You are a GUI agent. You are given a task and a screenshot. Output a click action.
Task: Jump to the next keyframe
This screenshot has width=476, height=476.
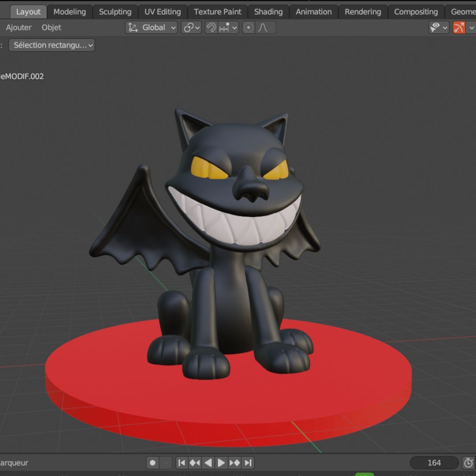tap(234, 463)
